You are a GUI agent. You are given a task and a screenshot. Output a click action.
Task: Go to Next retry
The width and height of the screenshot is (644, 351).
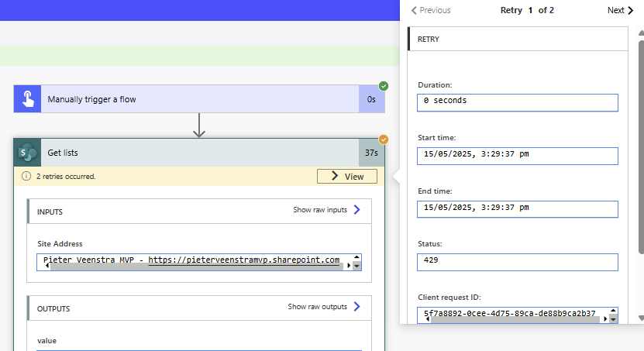[621, 10]
